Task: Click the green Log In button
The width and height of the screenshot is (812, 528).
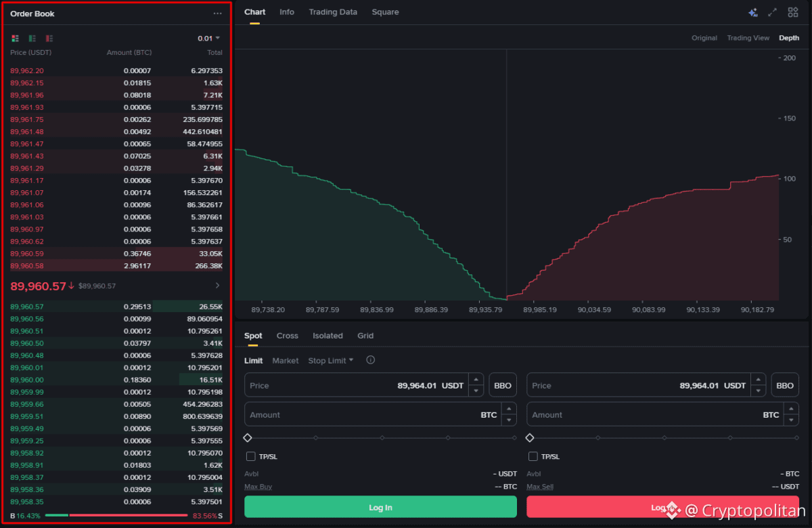Action: (x=380, y=507)
